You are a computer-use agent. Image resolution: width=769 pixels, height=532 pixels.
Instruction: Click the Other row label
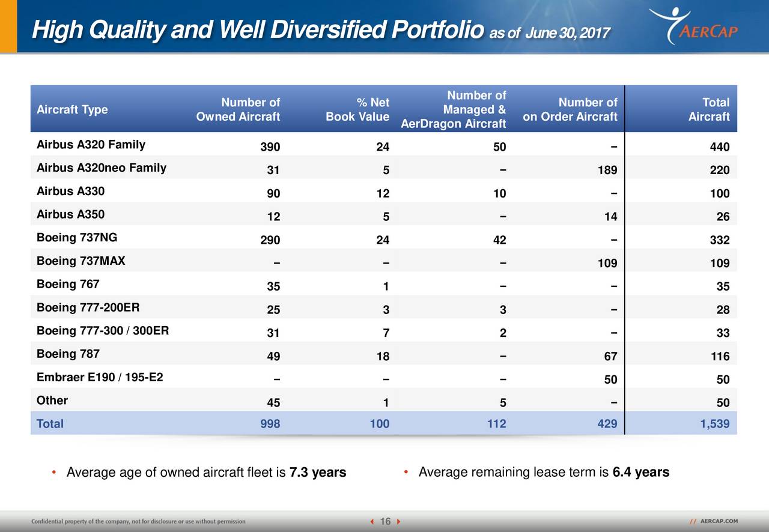point(52,401)
